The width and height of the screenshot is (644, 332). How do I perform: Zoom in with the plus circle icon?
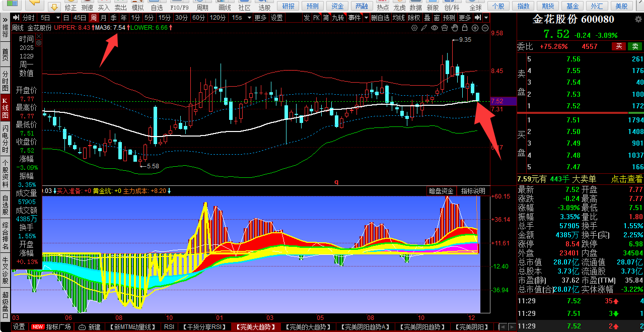pos(475,28)
